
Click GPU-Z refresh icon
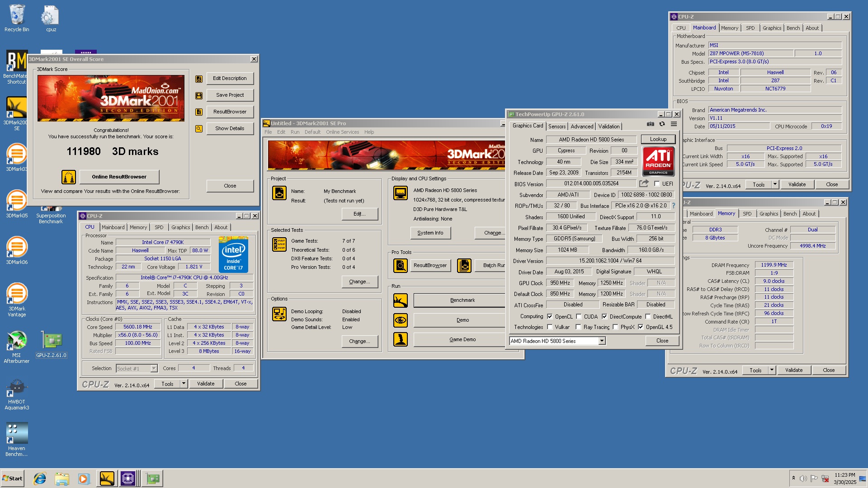point(662,124)
